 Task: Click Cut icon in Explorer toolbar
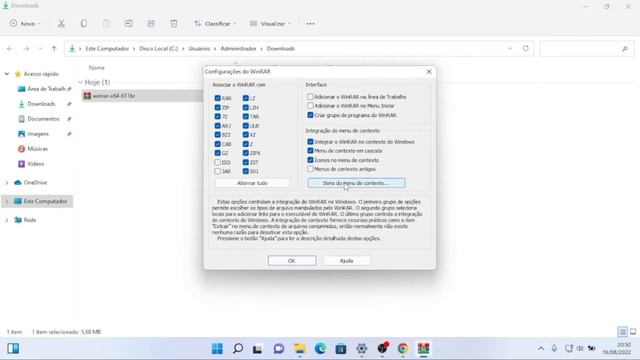[x=61, y=24]
